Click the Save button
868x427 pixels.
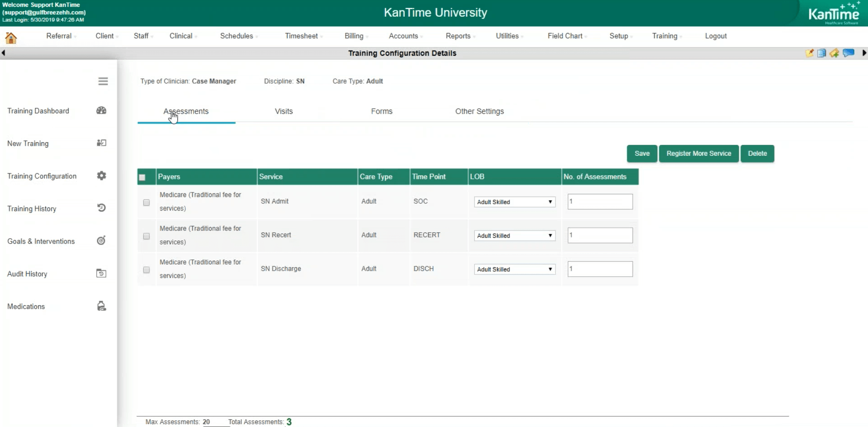pyautogui.click(x=642, y=154)
